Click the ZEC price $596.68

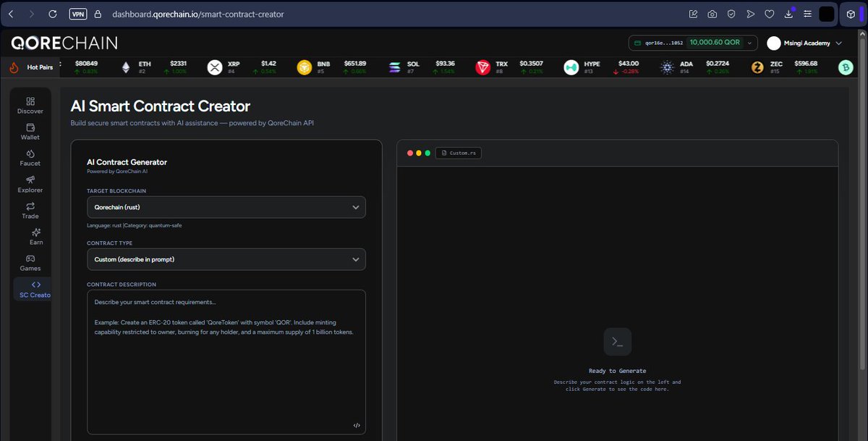tap(806, 64)
